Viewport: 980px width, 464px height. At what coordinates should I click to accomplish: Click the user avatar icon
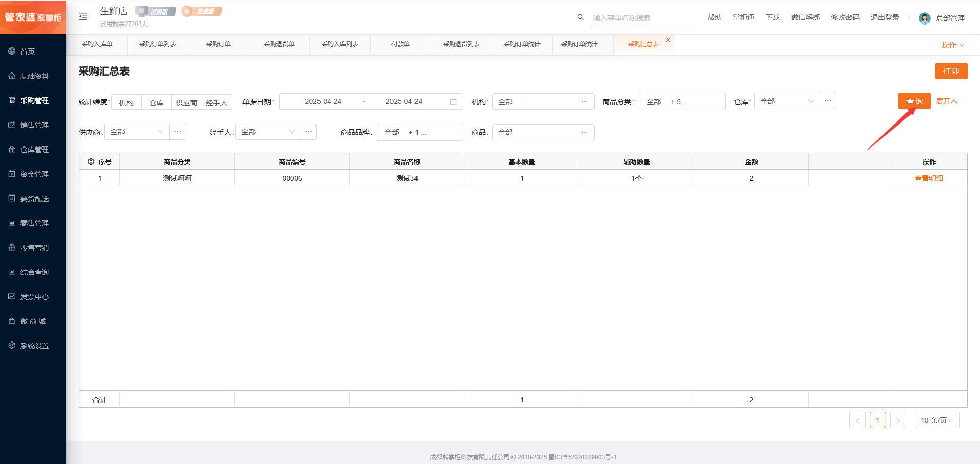tap(925, 18)
